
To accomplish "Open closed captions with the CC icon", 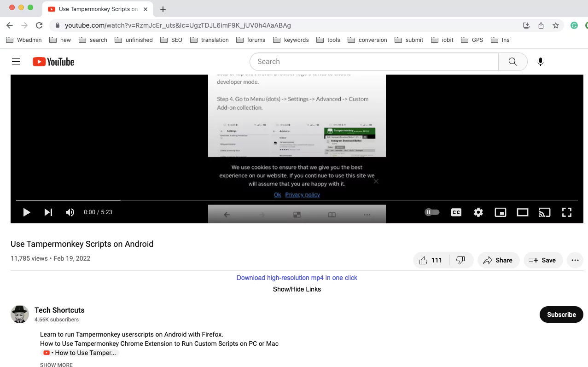I will [456, 212].
